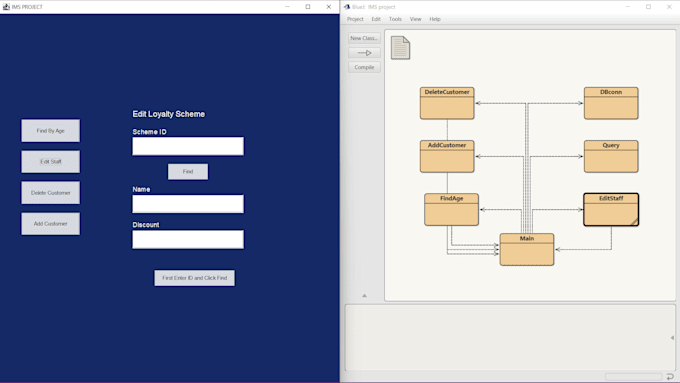
Task: Open the Help menu in BlueJ
Action: point(435,19)
